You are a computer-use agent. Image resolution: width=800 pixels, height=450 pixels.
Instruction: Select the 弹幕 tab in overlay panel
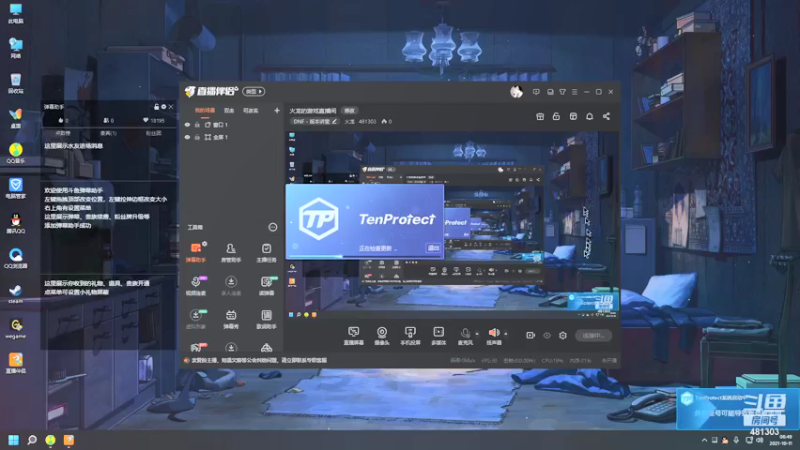63,133
